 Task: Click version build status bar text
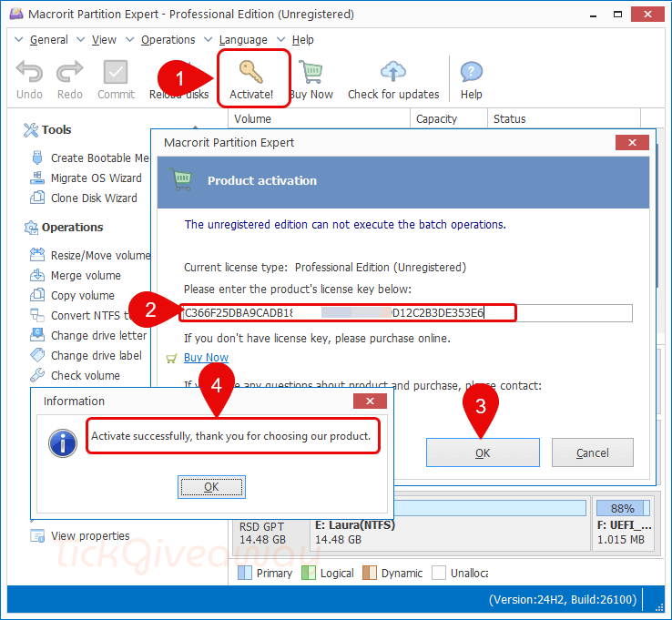[563, 599]
